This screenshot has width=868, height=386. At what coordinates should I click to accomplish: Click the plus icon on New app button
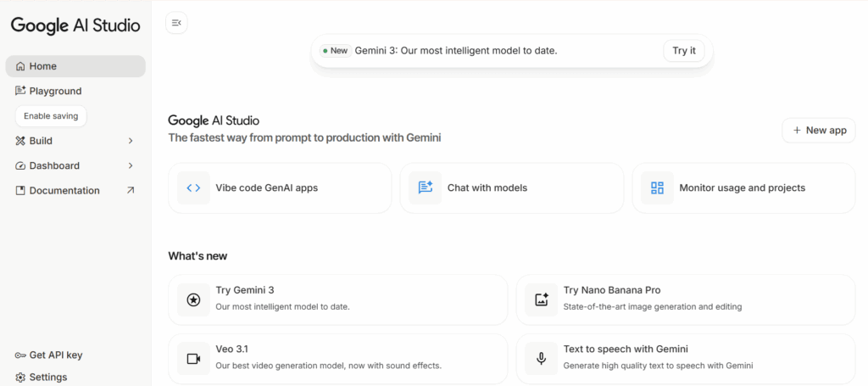tap(797, 130)
